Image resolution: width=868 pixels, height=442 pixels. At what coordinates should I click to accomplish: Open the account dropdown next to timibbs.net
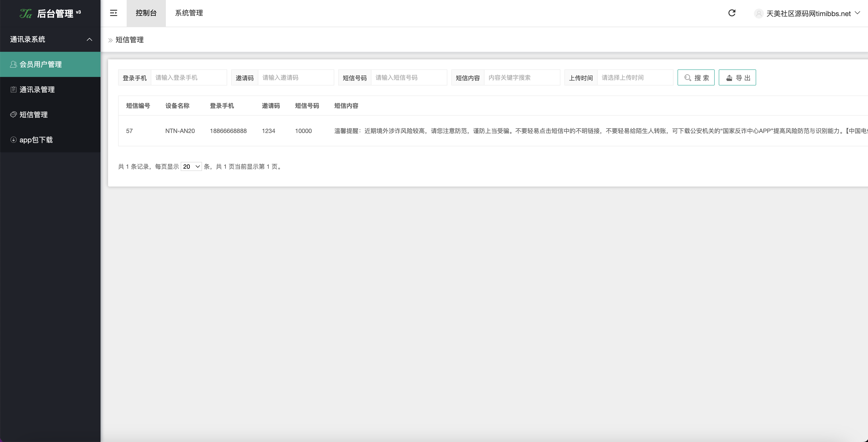click(858, 14)
